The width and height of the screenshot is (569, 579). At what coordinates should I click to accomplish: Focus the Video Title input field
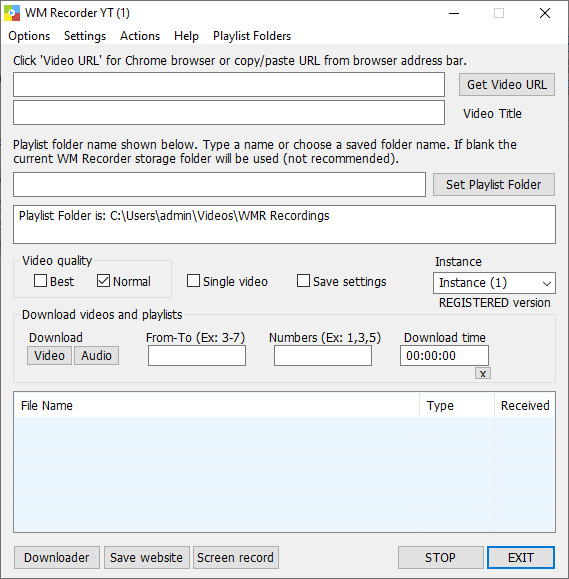(x=229, y=113)
